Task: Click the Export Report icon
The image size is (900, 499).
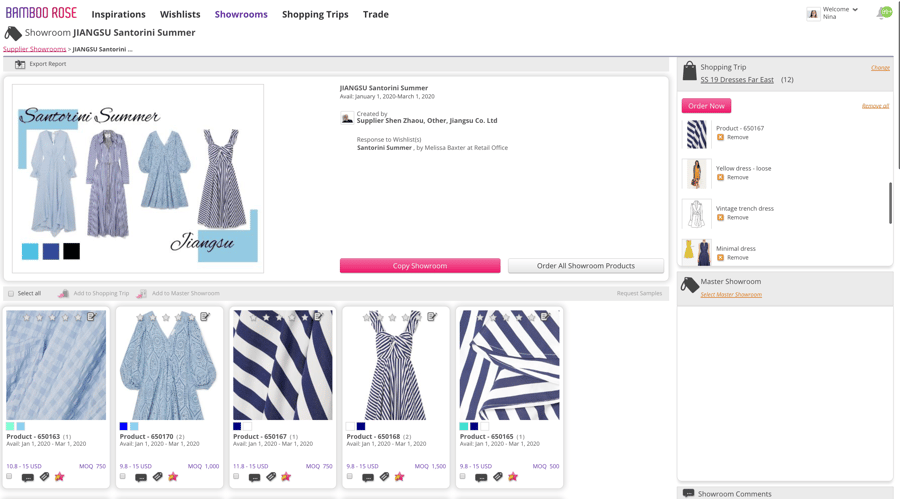Action: pos(20,64)
